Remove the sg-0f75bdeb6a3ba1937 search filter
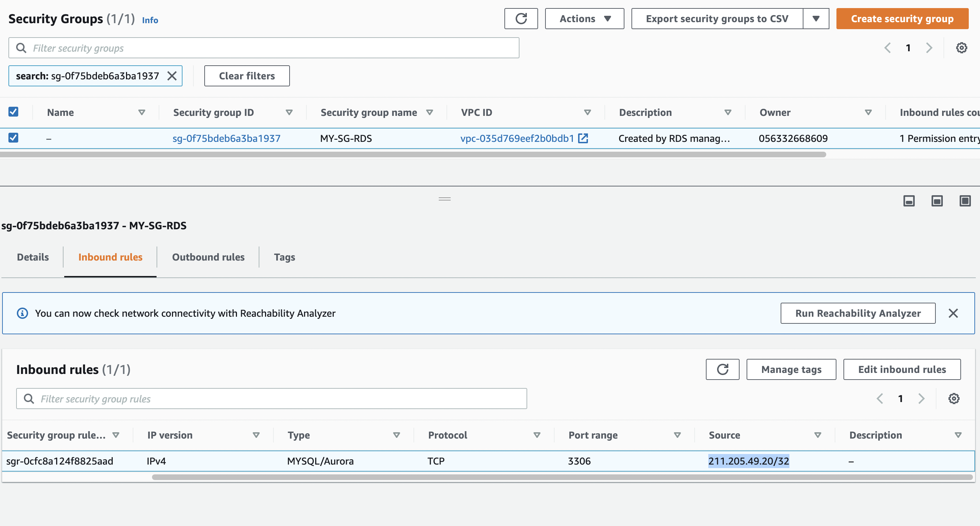The height and width of the screenshot is (526, 980). pyautogui.click(x=172, y=76)
